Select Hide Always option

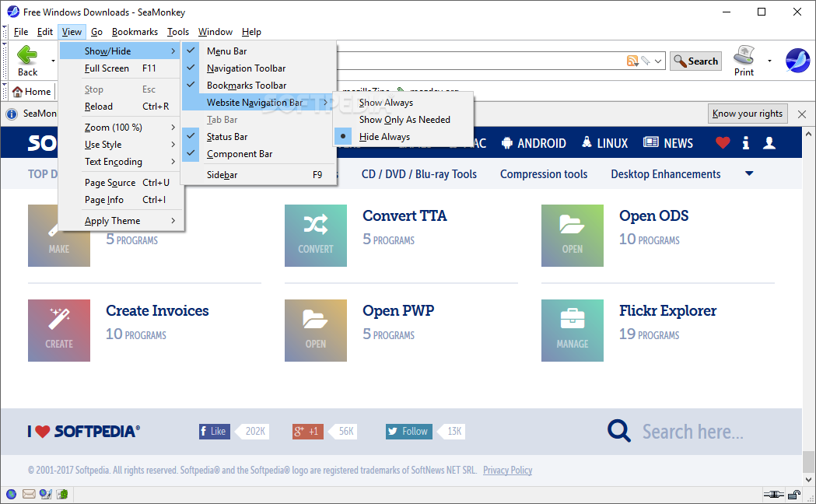tap(403, 137)
